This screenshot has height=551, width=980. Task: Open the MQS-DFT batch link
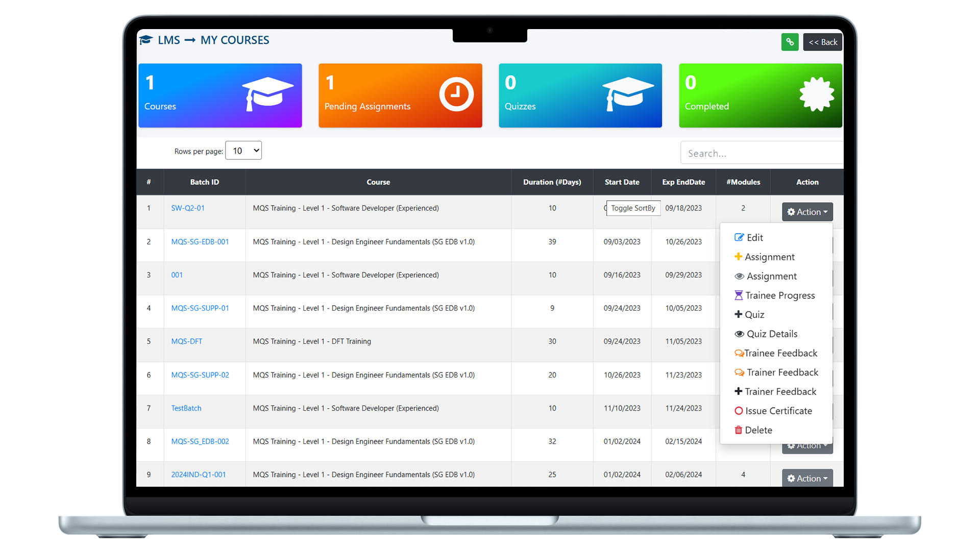click(187, 341)
